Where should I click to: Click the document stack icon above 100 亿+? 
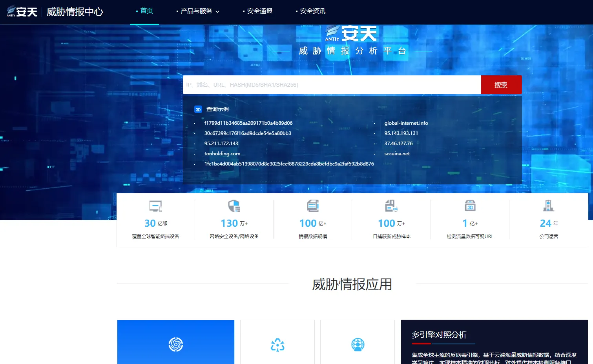click(x=313, y=206)
